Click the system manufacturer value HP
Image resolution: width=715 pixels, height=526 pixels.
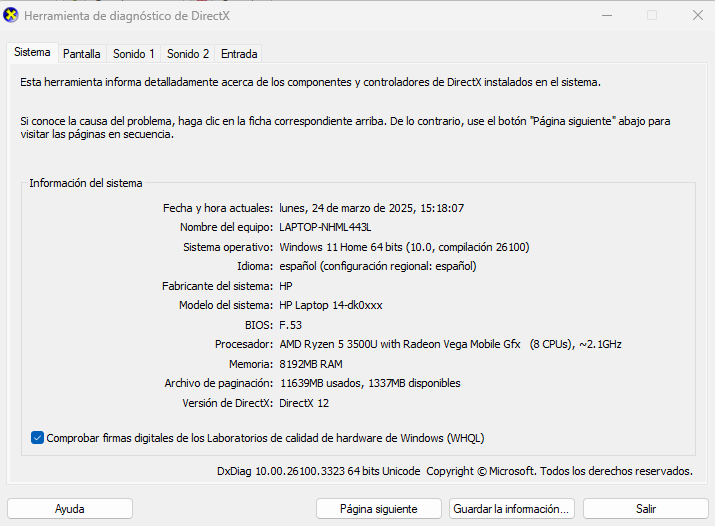pos(285,286)
